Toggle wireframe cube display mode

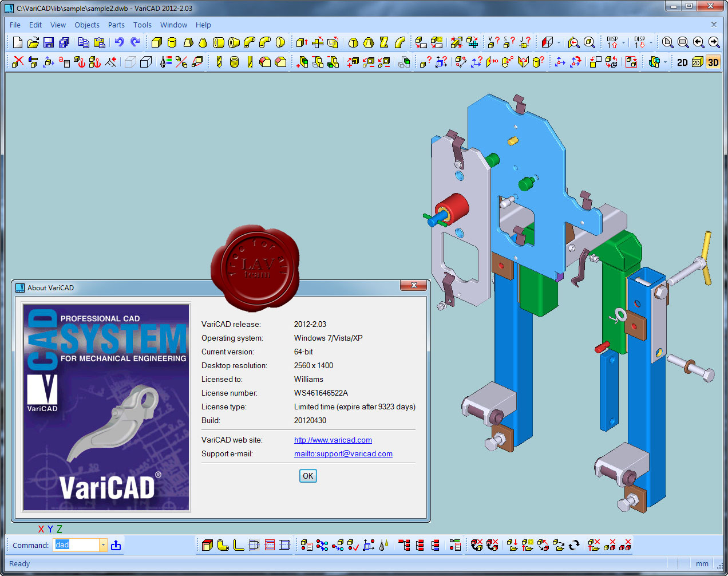(x=147, y=62)
